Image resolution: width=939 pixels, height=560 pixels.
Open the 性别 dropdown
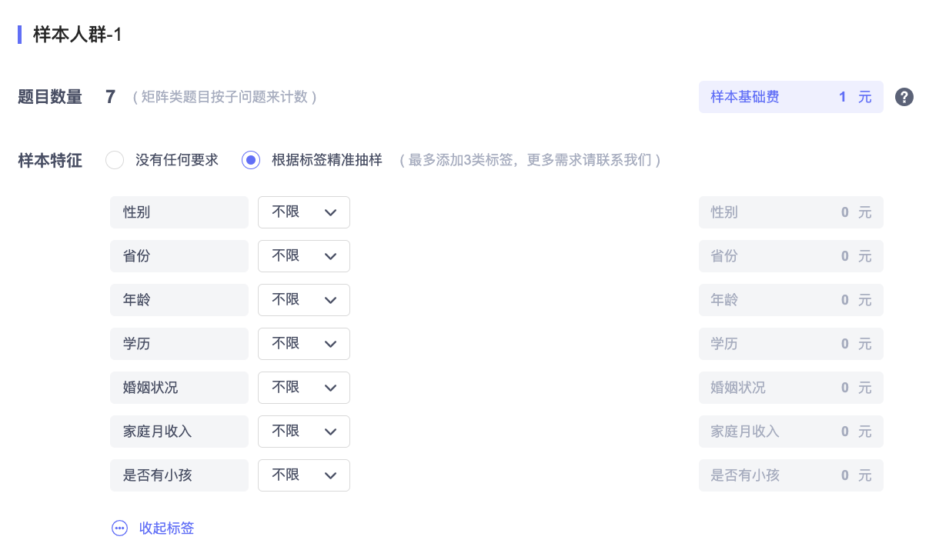coord(304,212)
